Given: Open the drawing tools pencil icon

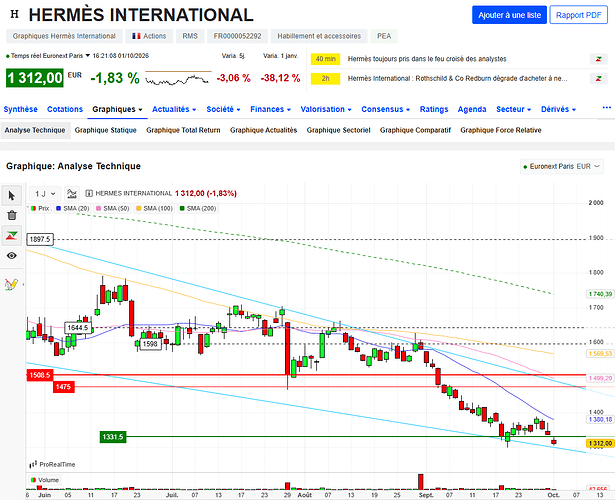Looking at the screenshot, I should click(x=11, y=284).
